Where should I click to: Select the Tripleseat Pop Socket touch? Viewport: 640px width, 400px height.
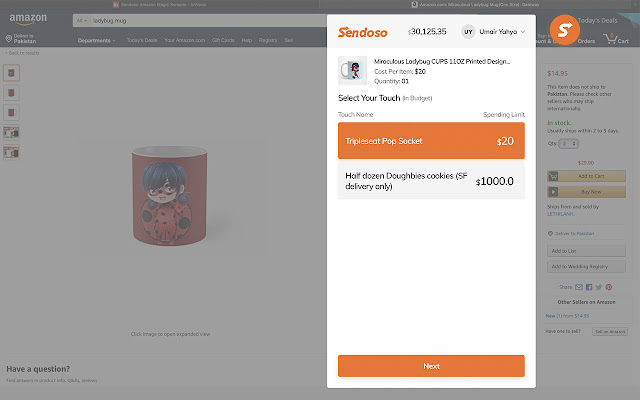point(431,141)
